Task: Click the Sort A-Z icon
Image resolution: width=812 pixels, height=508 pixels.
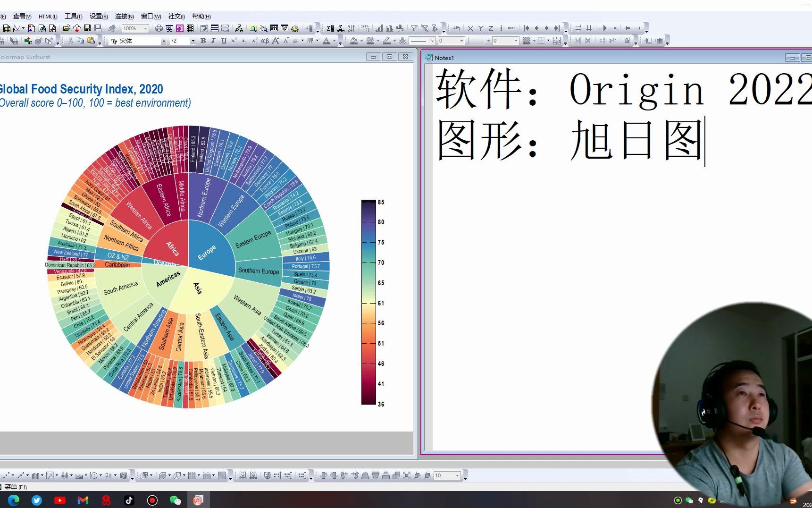Action: click(x=351, y=29)
